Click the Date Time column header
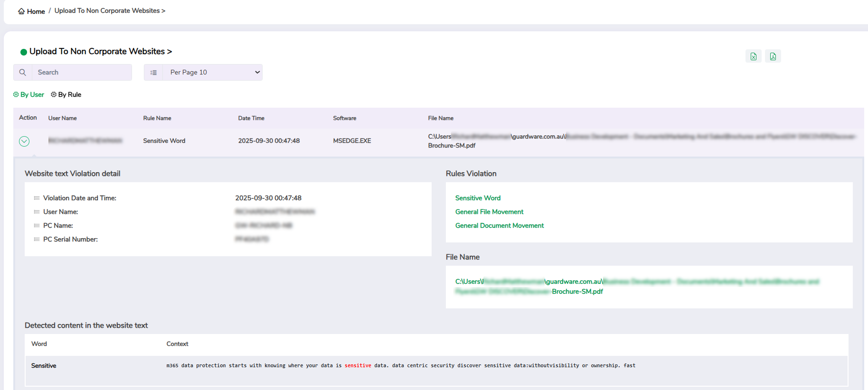The image size is (868, 390). click(251, 118)
